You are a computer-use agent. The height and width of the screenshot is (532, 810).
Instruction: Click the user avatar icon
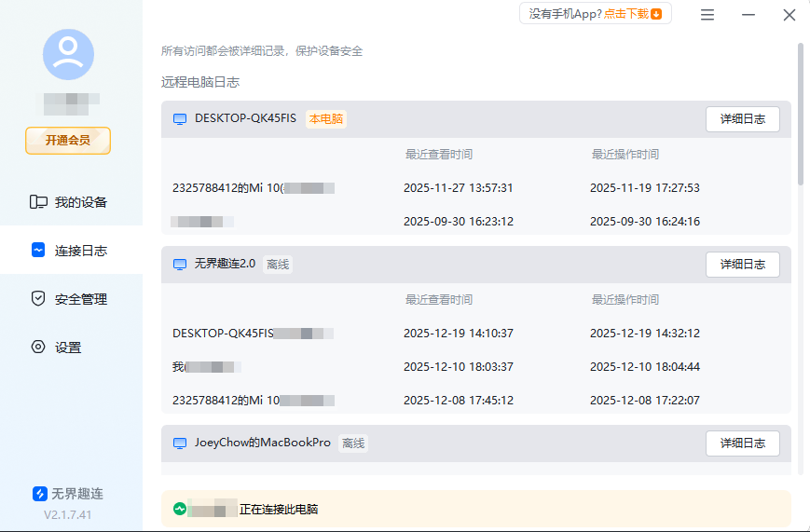coord(68,54)
